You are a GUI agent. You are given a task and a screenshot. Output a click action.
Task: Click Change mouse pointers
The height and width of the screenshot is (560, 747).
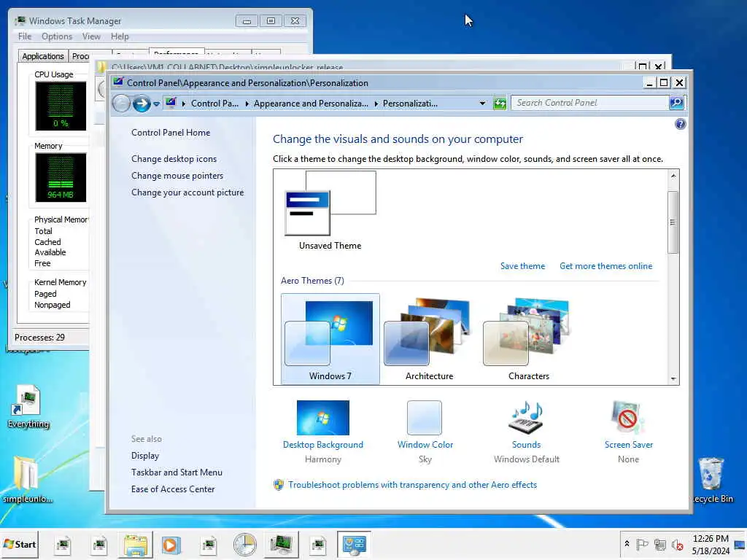point(177,176)
